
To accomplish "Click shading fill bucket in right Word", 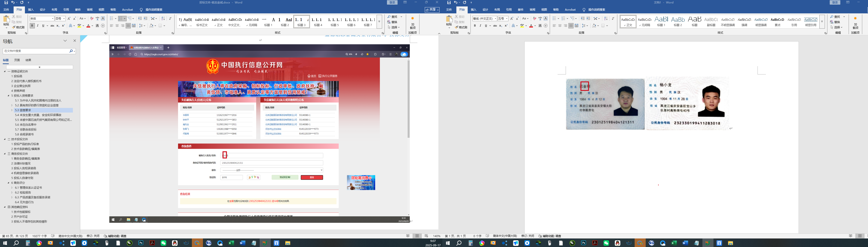I will [595, 26].
